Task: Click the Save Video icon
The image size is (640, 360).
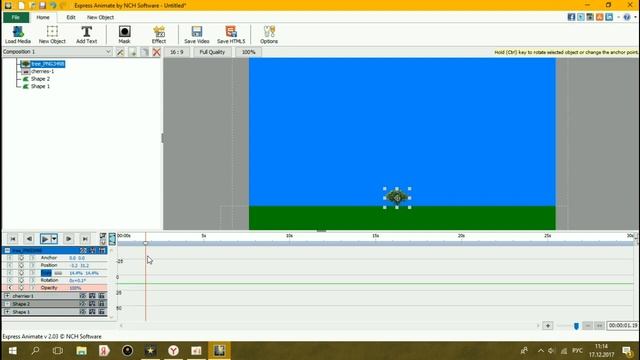Action: tap(196, 35)
